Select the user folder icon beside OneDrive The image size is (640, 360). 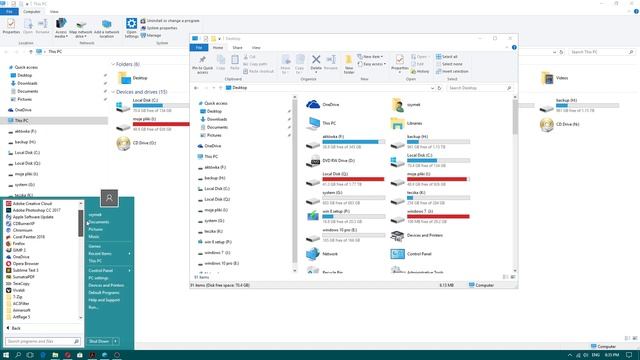coord(398,104)
